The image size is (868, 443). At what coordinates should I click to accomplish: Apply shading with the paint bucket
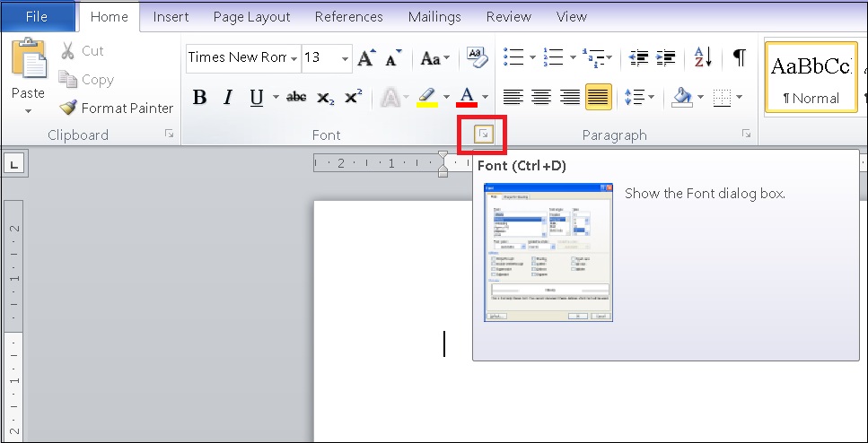682,98
